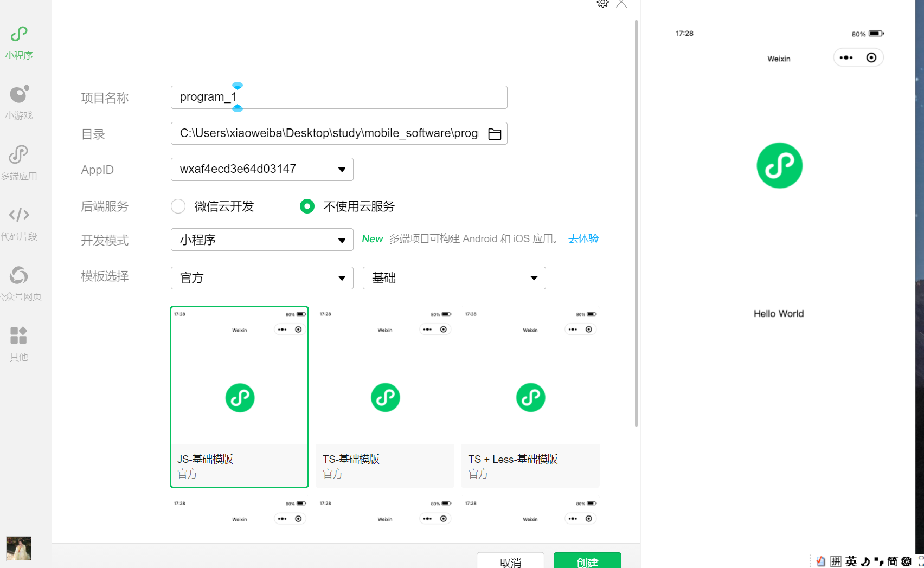Browse for directory with folder icon
Screen dimensions: 924x568
(x=495, y=134)
